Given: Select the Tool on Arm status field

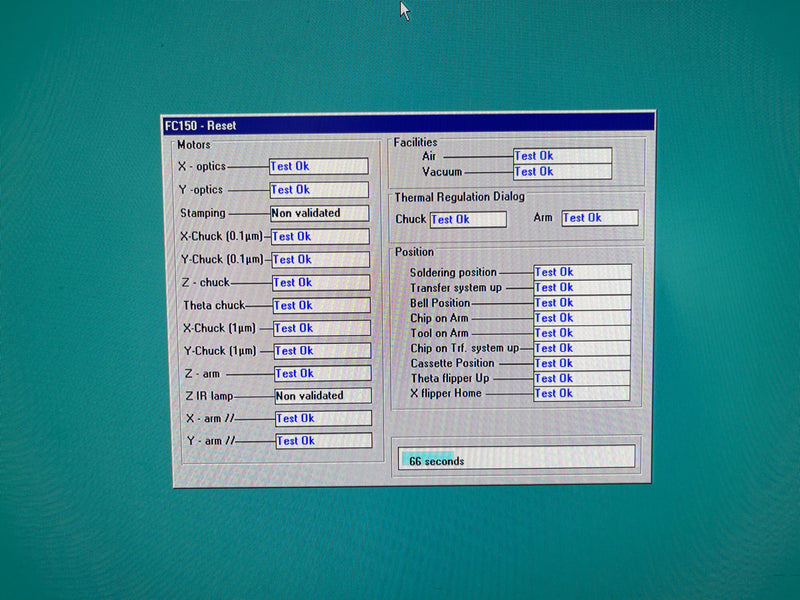Looking at the screenshot, I should 581,333.
